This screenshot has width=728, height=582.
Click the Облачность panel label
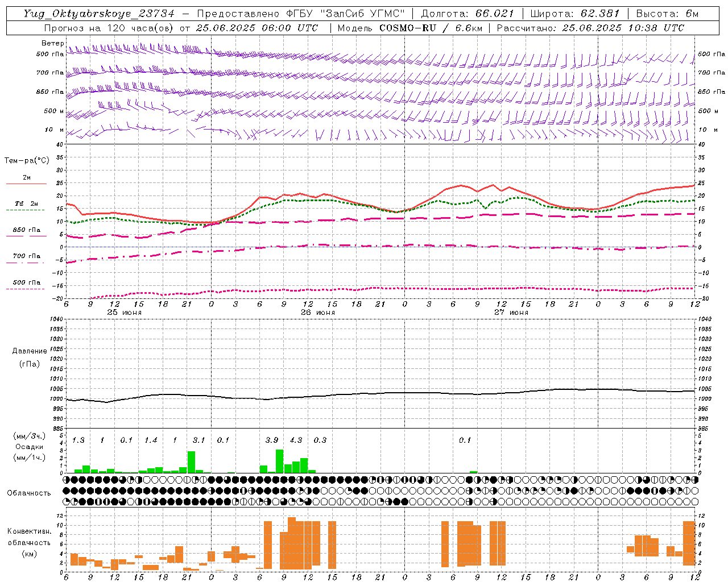(x=29, y=493)
